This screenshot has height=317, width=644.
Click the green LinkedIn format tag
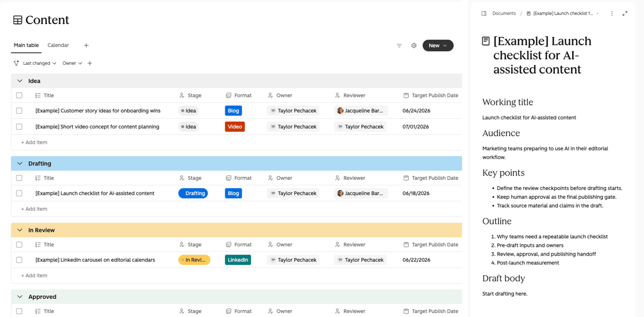(238, 260)
